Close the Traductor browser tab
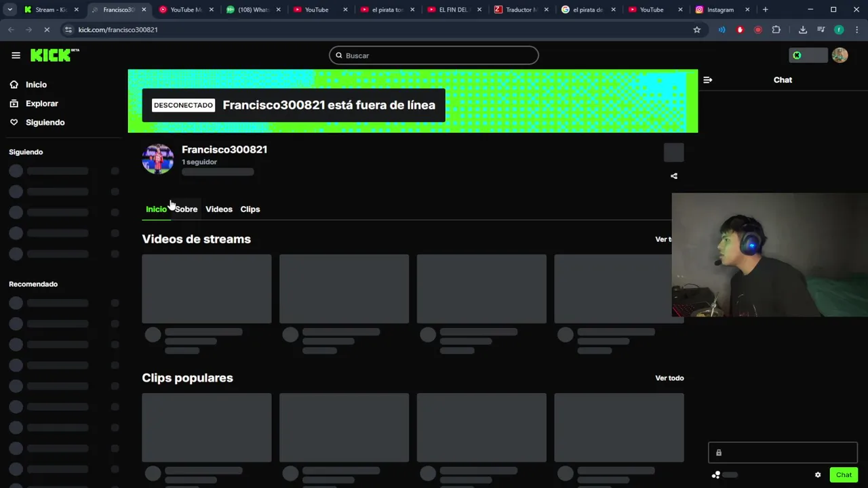The width and height of the screenshot is (868, 488). (546, 9)
